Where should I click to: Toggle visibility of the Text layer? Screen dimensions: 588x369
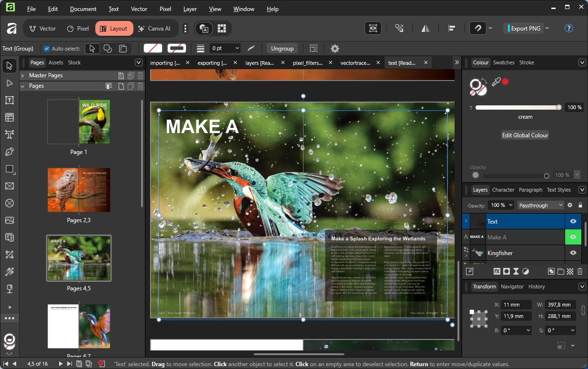573,222
